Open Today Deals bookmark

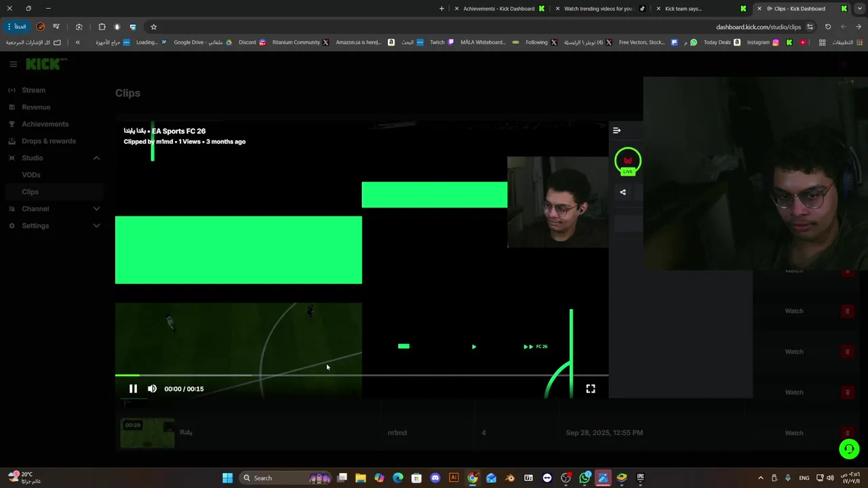click(x=722, y=42)
